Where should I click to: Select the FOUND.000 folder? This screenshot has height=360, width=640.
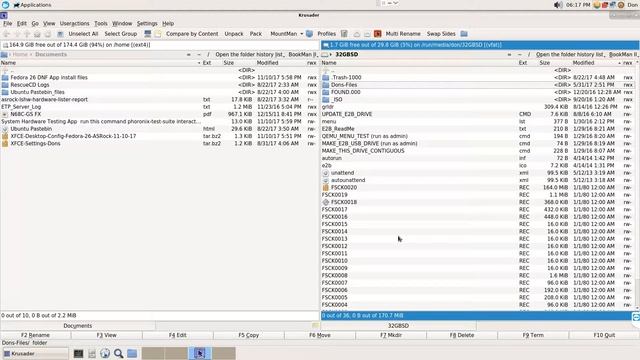point(478,92)
